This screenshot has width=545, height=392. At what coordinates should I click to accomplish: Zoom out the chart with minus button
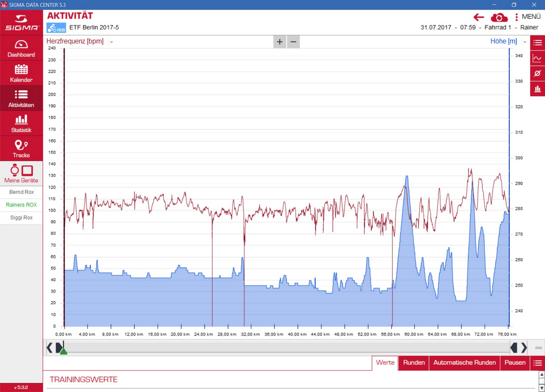(x=293, y=42)
